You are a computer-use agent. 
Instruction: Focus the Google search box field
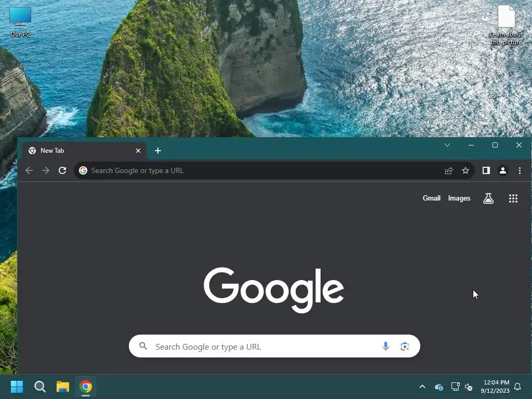tap(274, 346)
